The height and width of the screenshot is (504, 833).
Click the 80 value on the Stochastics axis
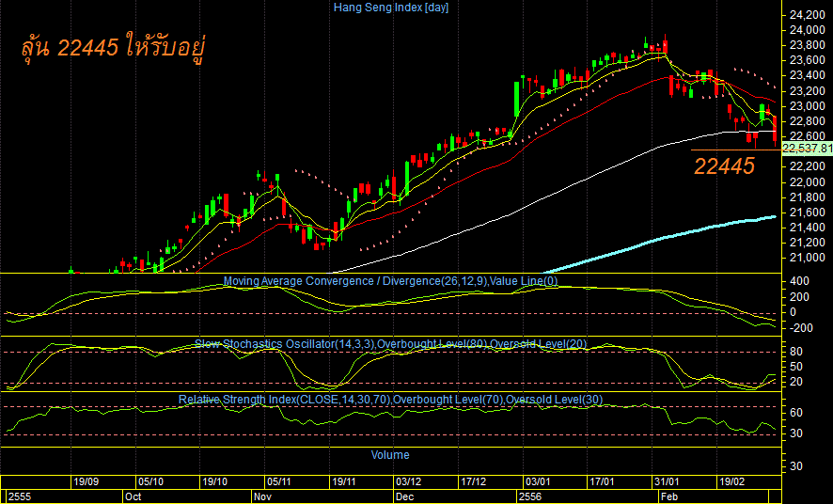[795, 352]
